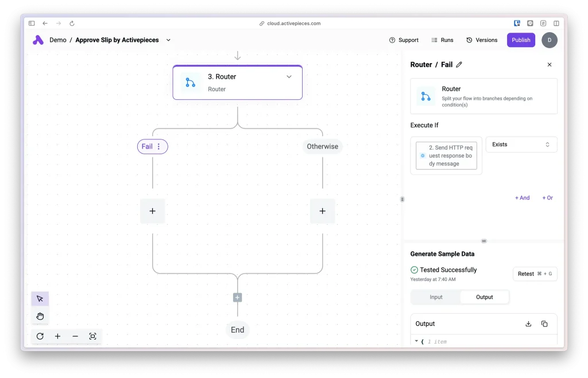This screenshot has width=588, height=378.
Task: Select the Fail branch label
Action: click(147, 146)
